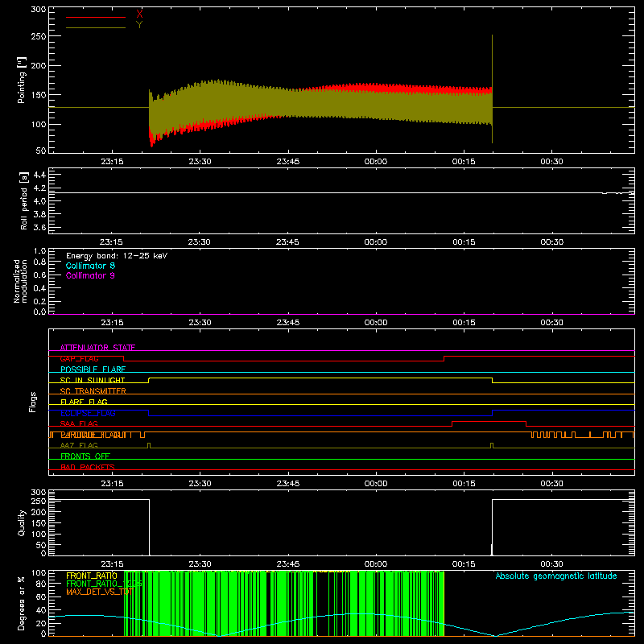Click the "Absolute geomagnetic latitude" label

[556, 576]
